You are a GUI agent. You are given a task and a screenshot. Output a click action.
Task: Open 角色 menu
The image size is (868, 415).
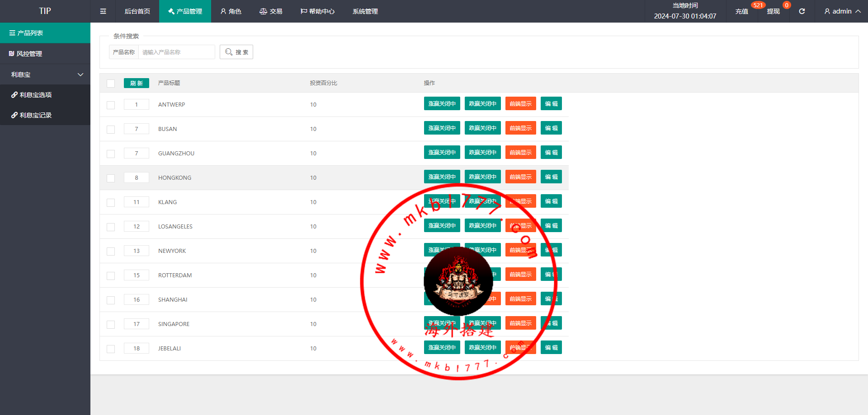point(231,11)
